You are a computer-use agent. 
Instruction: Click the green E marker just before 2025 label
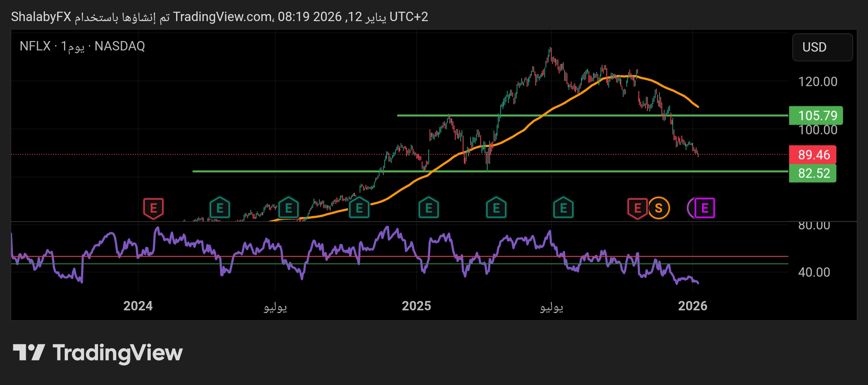pyautogui.click(x=359, y=208)
